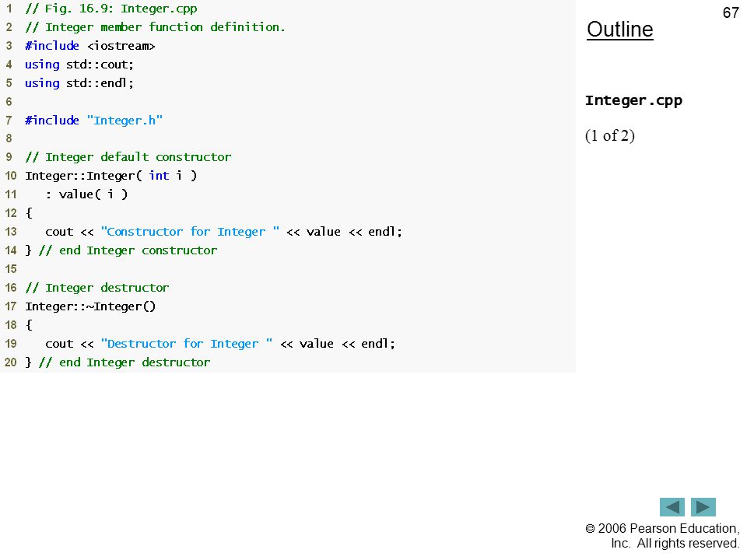Click the #include <iostream> code line
Screen dimensions: 747x560
click(x=90, y=46)
